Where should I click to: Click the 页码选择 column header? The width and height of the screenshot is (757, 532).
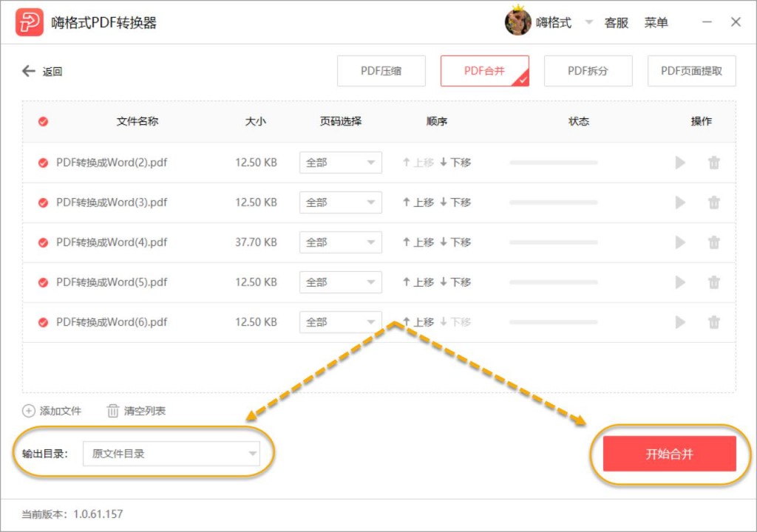click(340, 121)
